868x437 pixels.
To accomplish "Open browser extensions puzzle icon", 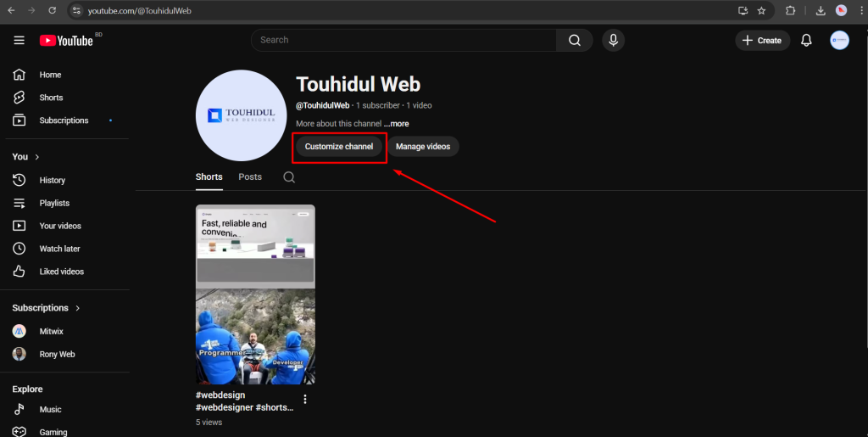I will click(790, 10).
